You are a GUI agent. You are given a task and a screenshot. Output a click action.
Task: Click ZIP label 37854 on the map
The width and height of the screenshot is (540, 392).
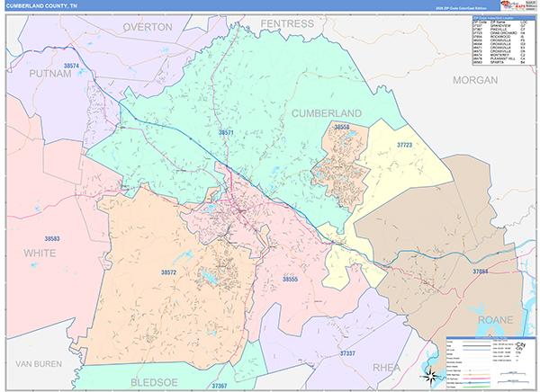tap(480, 272)
